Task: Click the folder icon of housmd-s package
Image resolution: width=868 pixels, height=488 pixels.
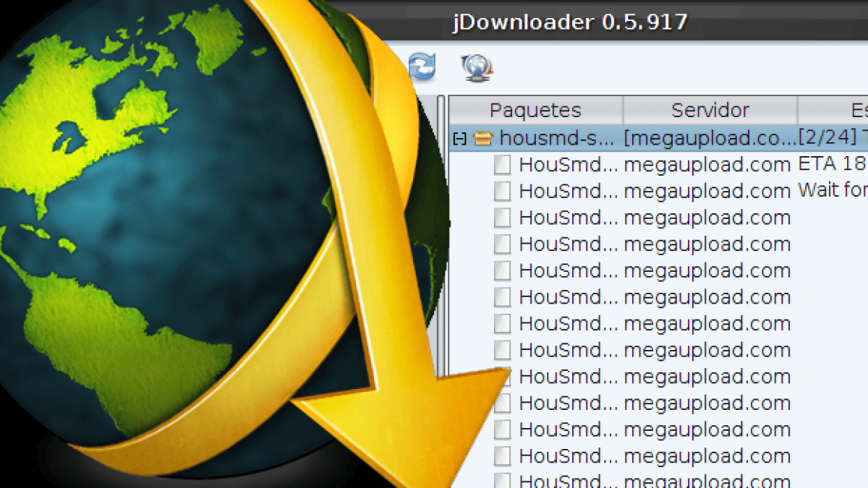Action: [482, 137]
